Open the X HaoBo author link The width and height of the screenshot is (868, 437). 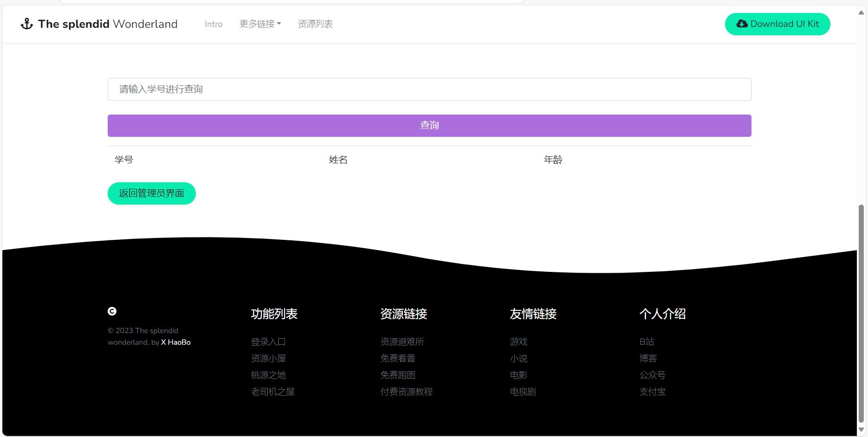click(x=176, y=342)
